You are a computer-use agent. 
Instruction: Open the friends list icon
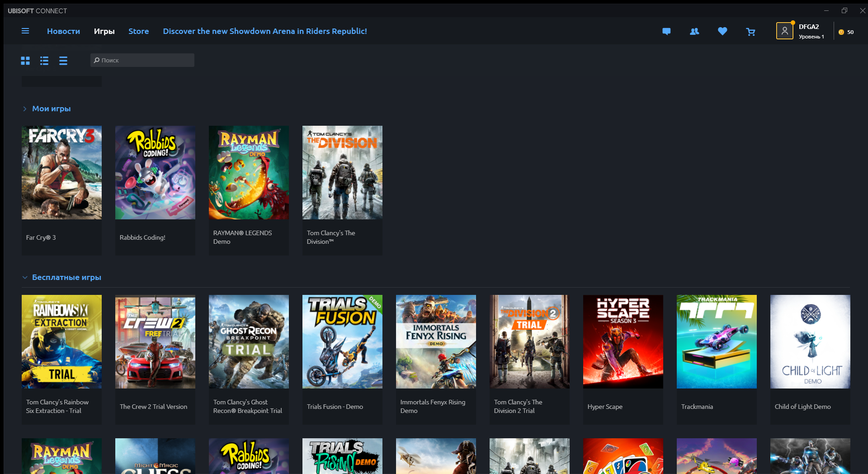694,31
